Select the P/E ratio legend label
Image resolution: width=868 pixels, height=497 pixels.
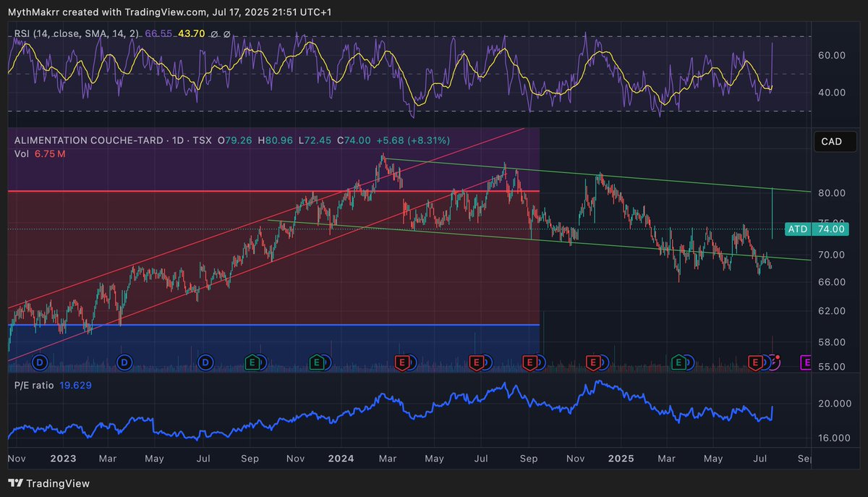pos(34,386)
